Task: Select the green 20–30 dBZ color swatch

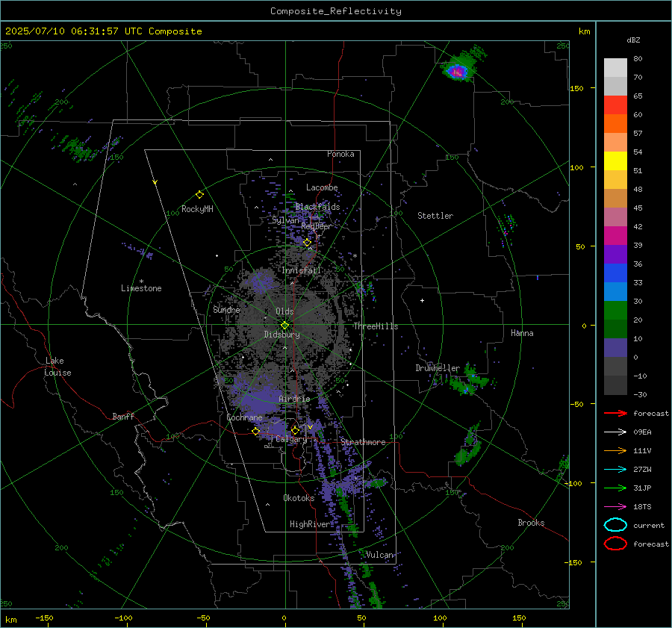Action: point(615,311)
